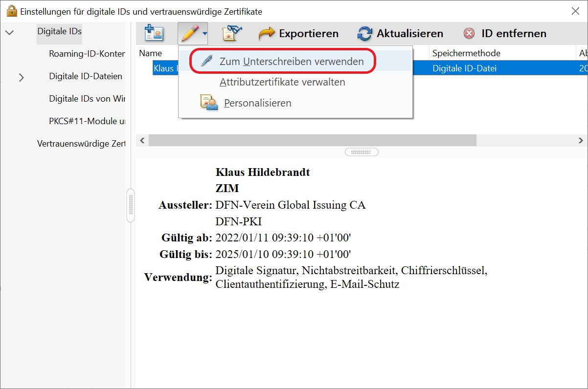Click the red ID entfernen icon
The width and height of the screenshot is (588, 389).
[x=469, y=34]
